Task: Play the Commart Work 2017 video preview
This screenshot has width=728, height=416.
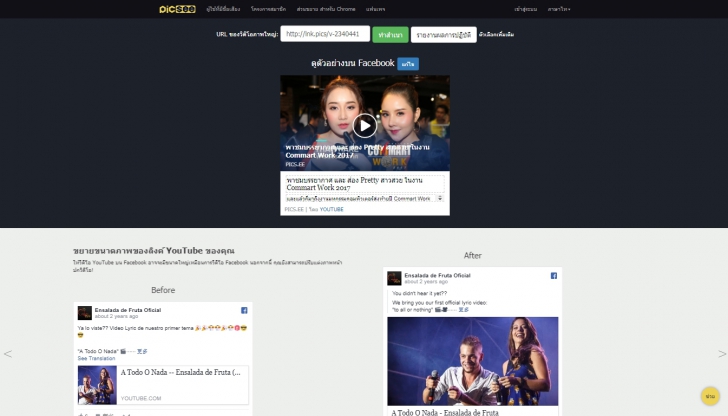Action: pyautogui.click(x=364, y=126)
